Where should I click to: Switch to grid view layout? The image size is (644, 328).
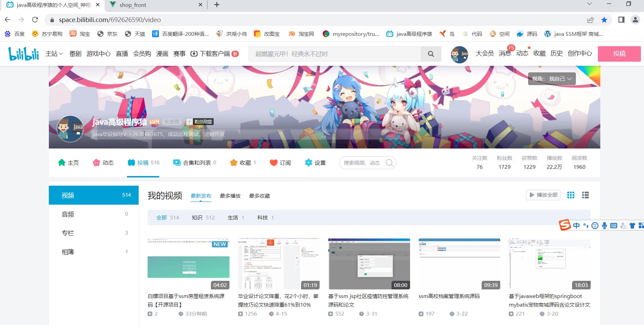tap(571, 195)
